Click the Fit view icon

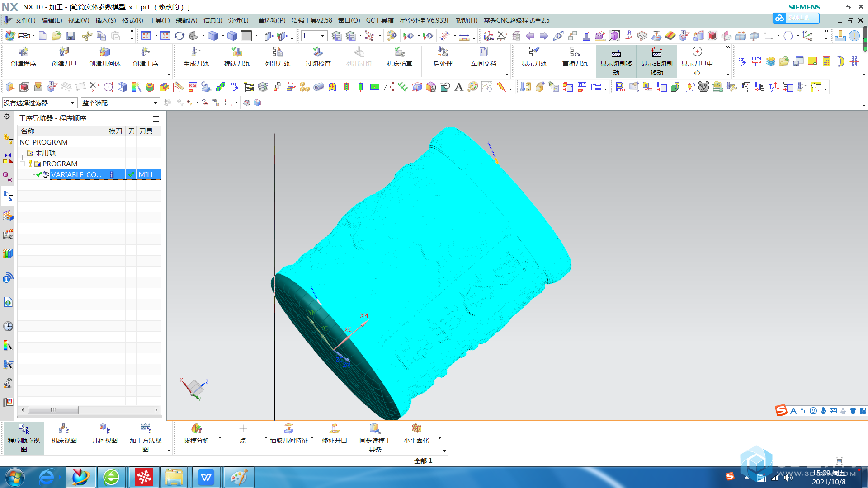146,36
